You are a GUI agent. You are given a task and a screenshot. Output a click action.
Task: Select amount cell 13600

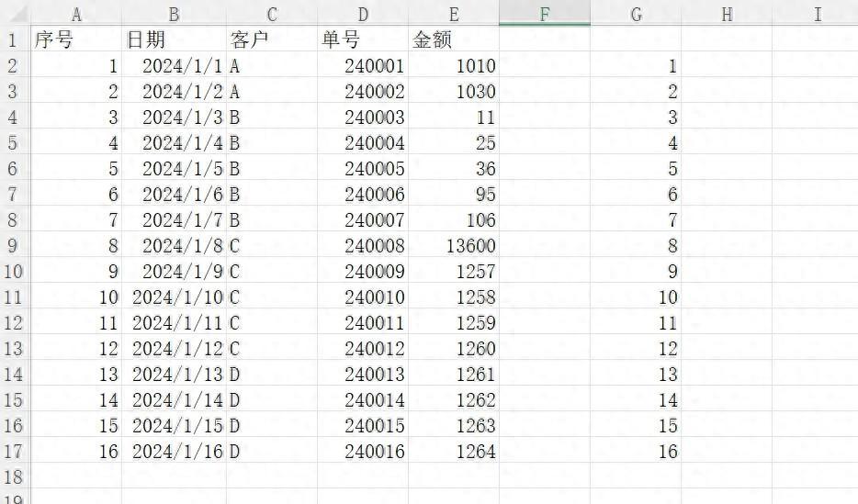454,245
